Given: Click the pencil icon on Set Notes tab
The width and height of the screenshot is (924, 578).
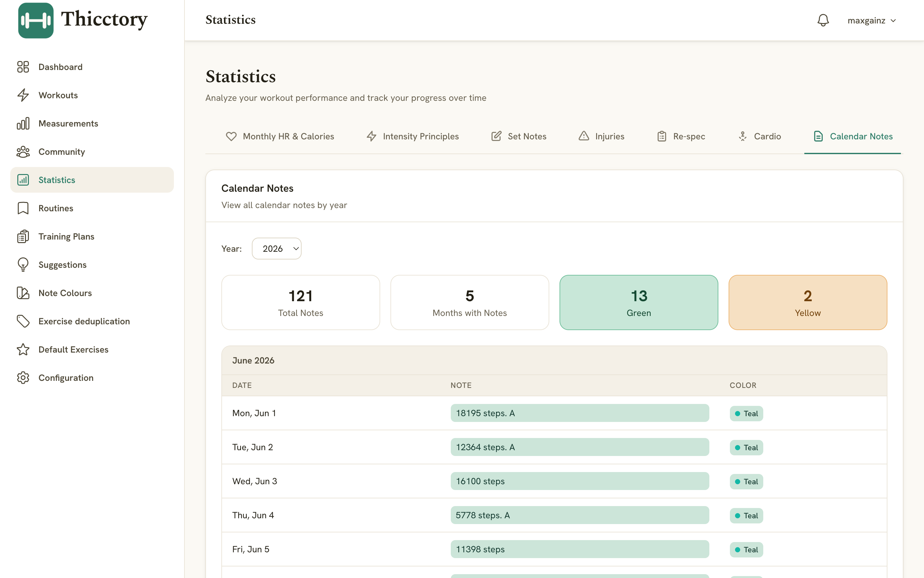Looking at the screenshot, I should coord(496,136).
